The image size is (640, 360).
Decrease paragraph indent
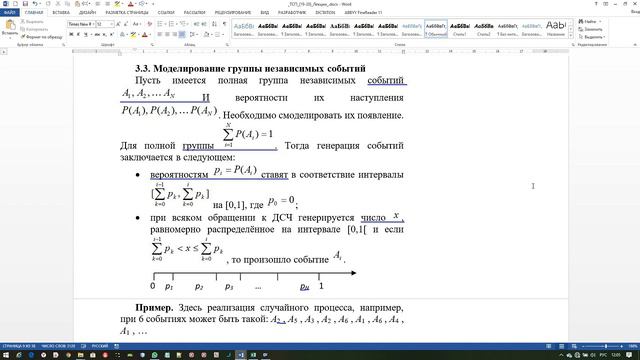pyautogui.click(x=196, y=24)
